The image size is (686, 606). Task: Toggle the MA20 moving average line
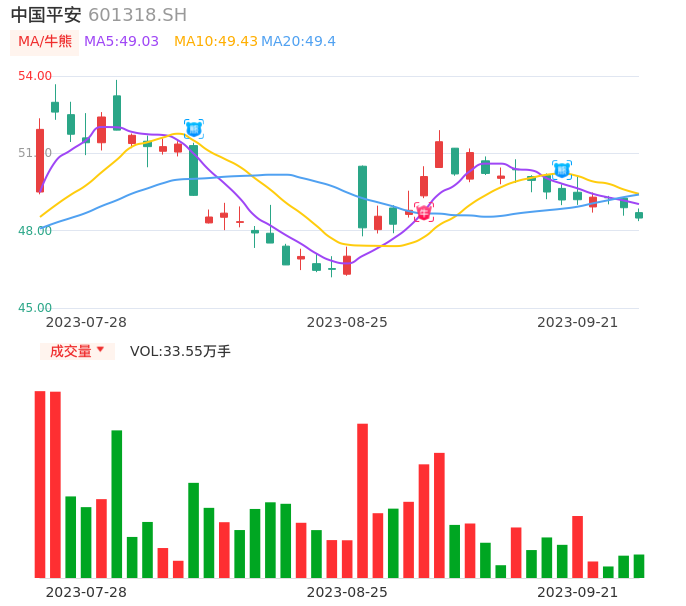pos(298,41)
